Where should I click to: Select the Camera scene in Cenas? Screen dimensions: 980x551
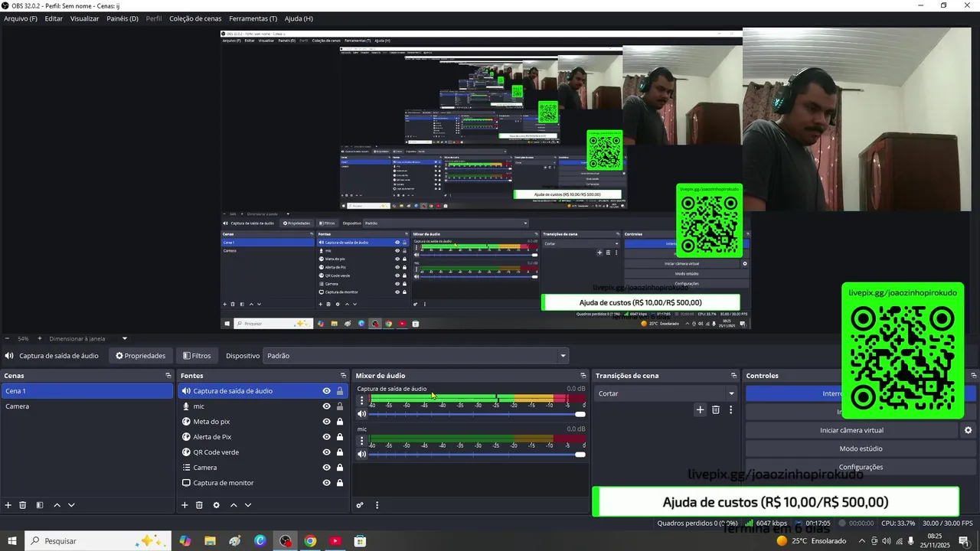coord(87,406)
